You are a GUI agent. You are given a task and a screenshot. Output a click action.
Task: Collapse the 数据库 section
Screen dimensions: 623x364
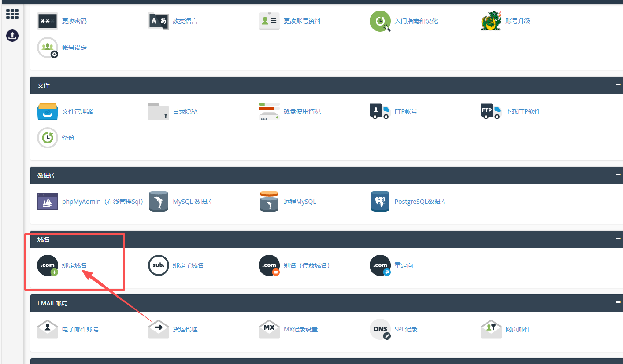[x=618, y=175]
